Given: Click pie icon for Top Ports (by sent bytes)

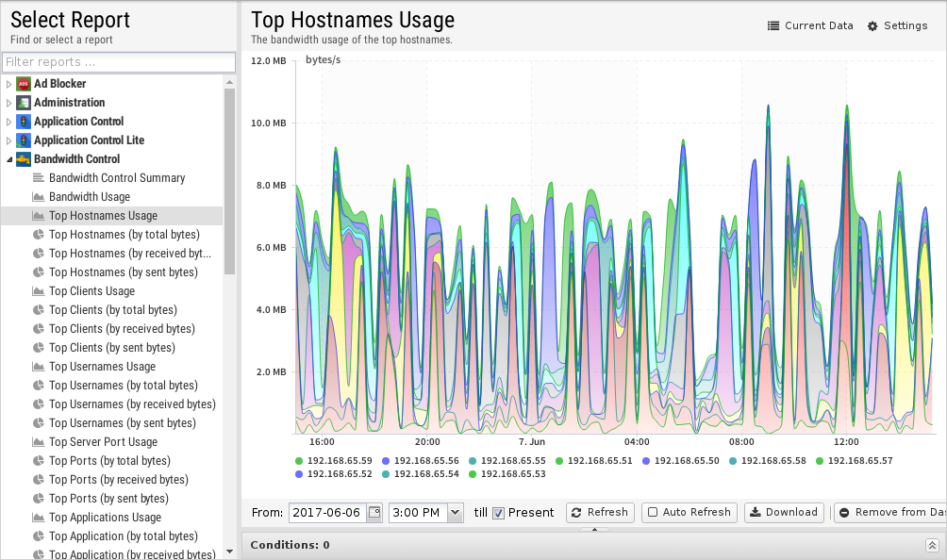Looking at the screenshot, I should pos(38,499).
